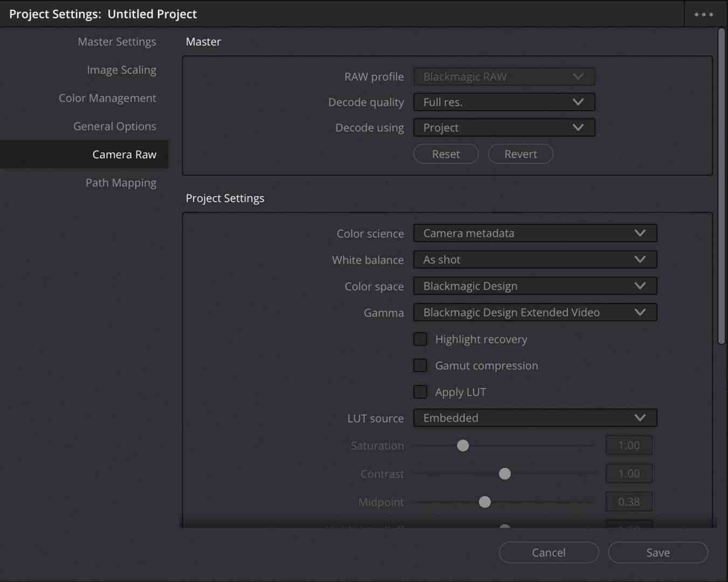Click the Reset button
Viewport: 728px width, 582px height.
(x=445, y=154)
